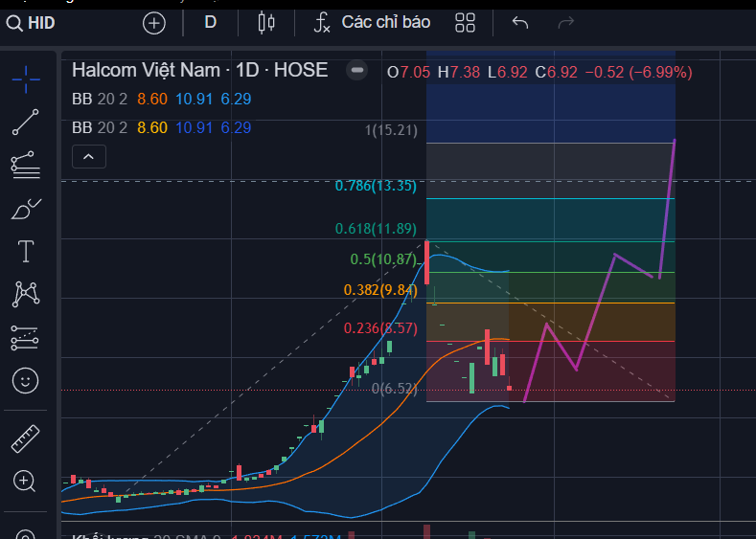Image resolution: width=756 pixels, height=539 pixels.
Task: Select the brush drawing tool
Action: point(26,208)
